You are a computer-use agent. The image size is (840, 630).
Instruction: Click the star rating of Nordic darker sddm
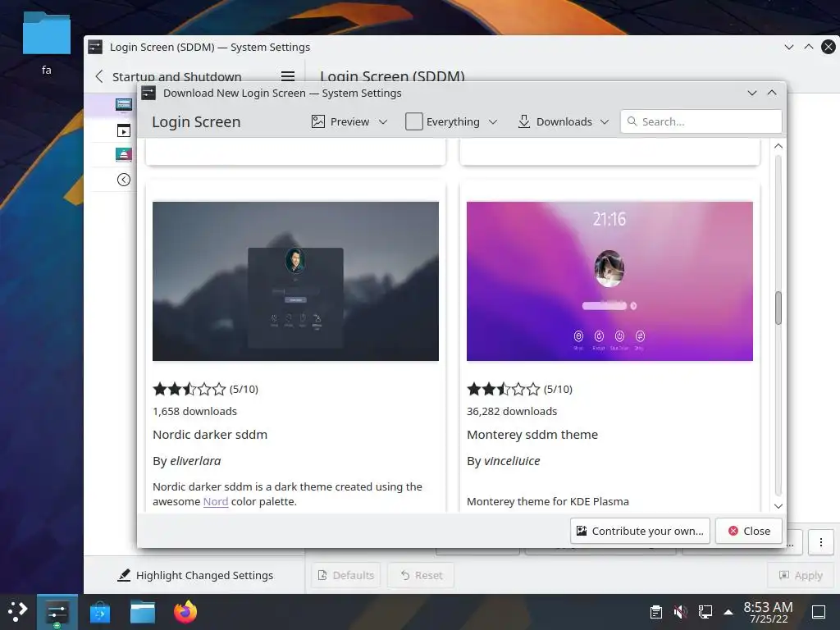189,389
